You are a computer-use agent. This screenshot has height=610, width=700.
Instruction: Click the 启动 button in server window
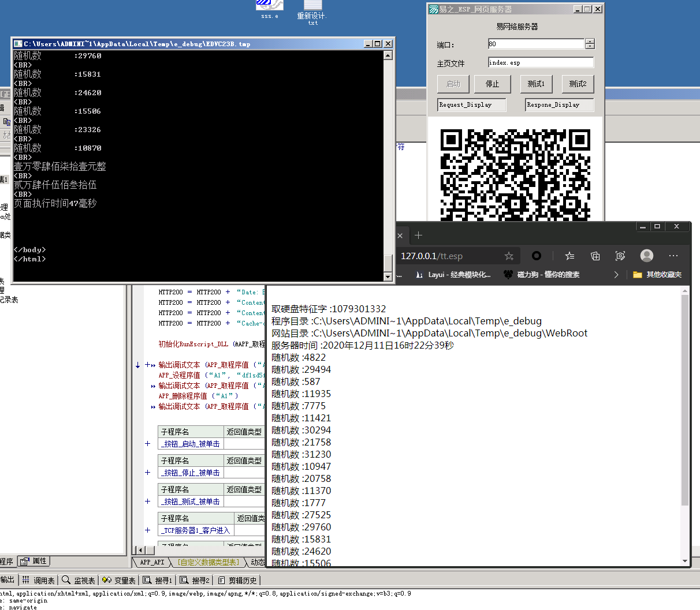(x=453, y=84)
